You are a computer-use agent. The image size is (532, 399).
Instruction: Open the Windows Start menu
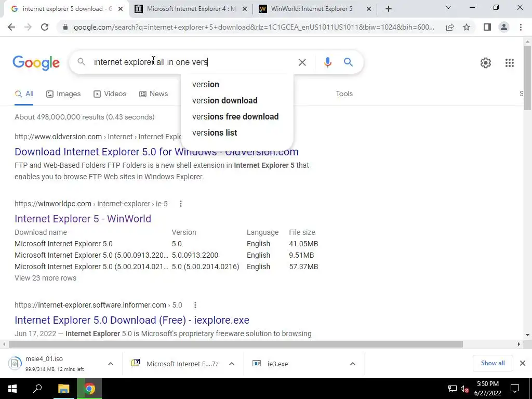(x=12, y=389)
